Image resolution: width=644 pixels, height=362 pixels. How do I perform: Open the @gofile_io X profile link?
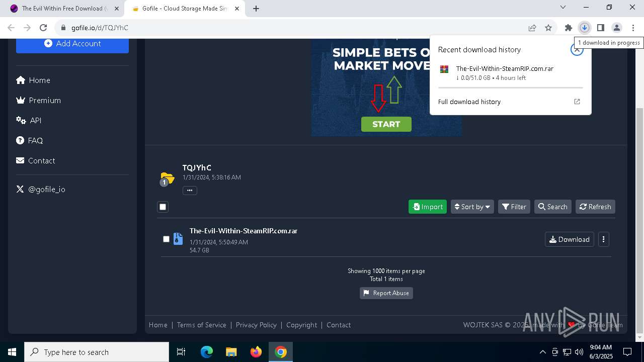41,189
